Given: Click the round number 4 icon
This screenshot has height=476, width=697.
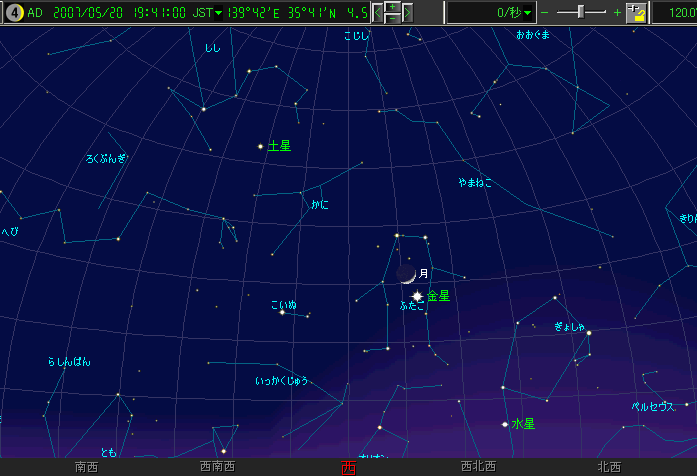Looking at the screenshot, I should (x=13, y=13).
